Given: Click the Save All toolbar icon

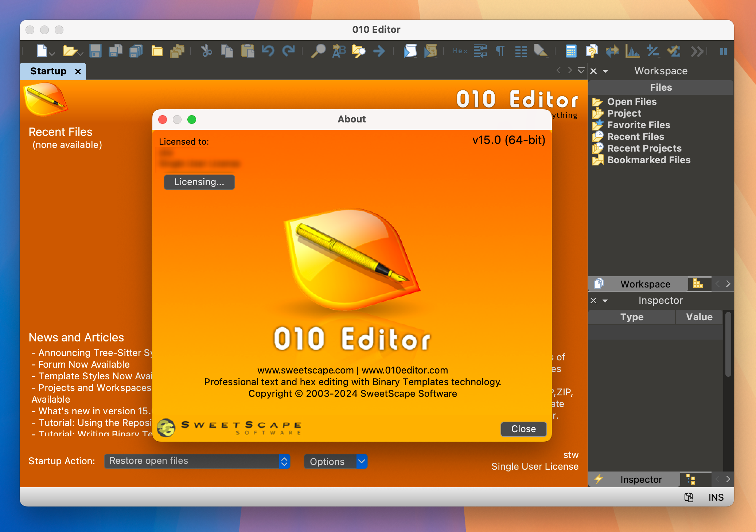Looking at the screenshot, I should (x=136, y=51).
